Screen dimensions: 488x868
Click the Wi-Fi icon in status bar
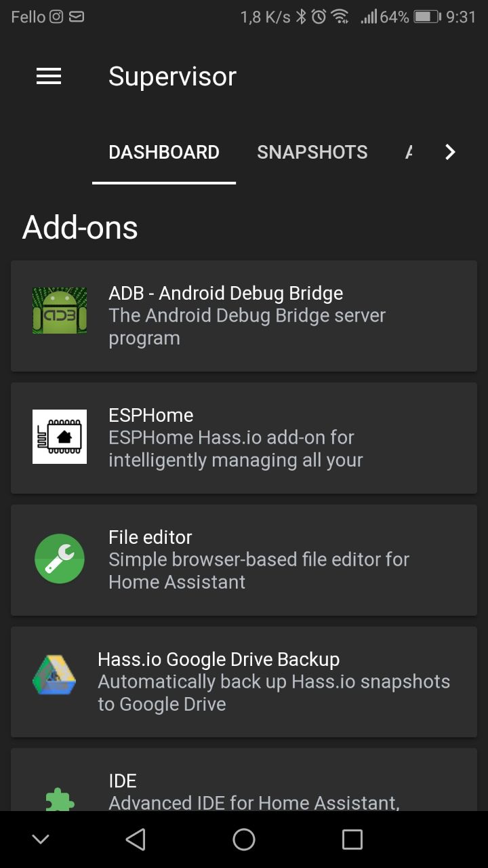[x=340, y=16]
